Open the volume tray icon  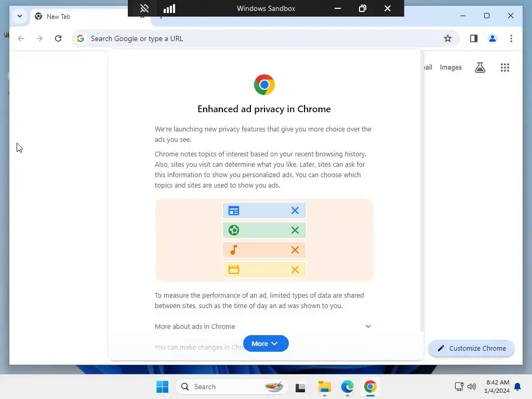pos(472,387)
